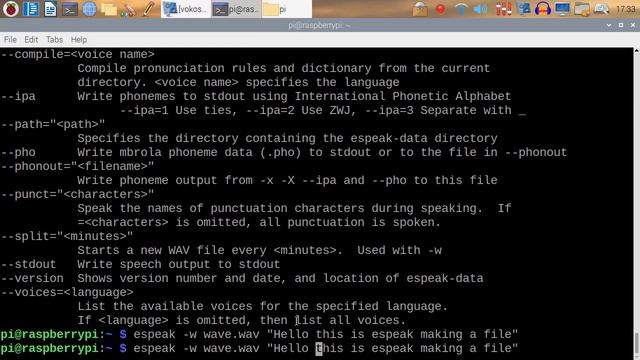Click the blue monitor tray icon

coord(562,9)
